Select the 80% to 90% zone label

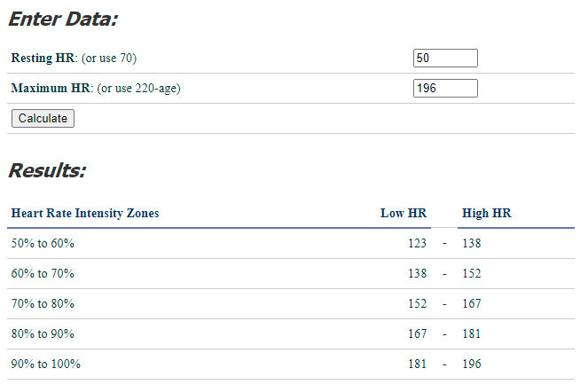click(x=42, y=333)
